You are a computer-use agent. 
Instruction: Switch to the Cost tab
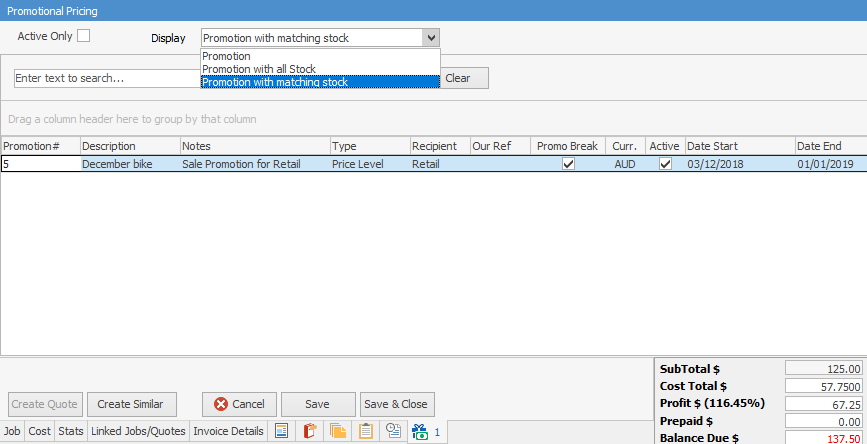(39, 431)
